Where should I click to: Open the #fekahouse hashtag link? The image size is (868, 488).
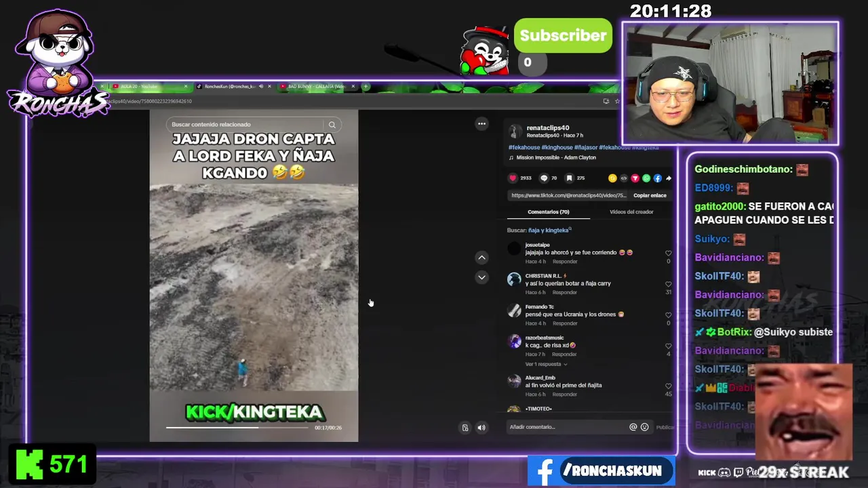524,147
